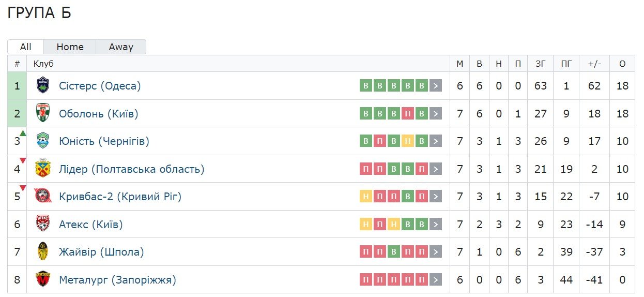Viewport: 644px width, 297px height.
Task: Select the All standings tab
Action: coord(25,47)
